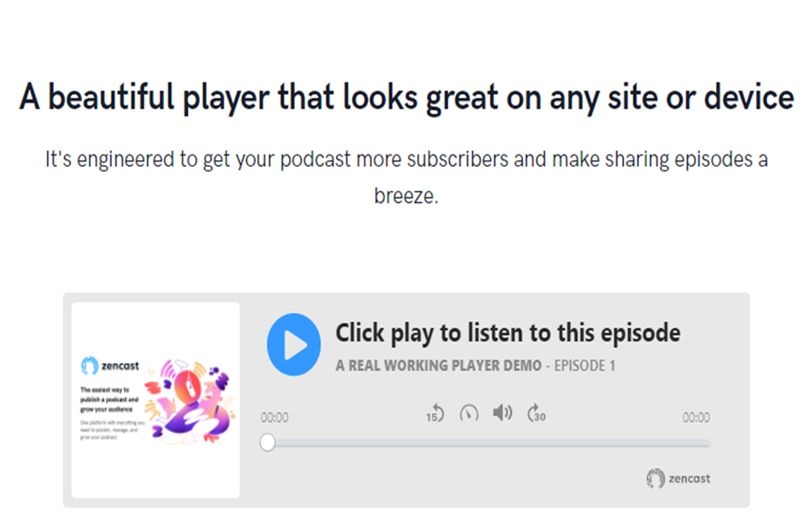Seek to the middle of the progress bar

489,443
